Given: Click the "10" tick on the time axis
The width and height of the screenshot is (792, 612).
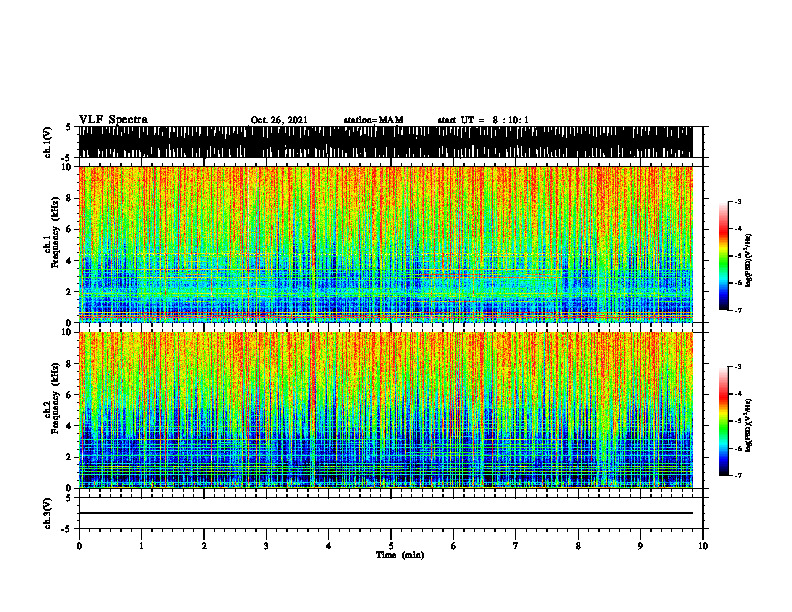Looking at the screenshot, I should point(703,546).
